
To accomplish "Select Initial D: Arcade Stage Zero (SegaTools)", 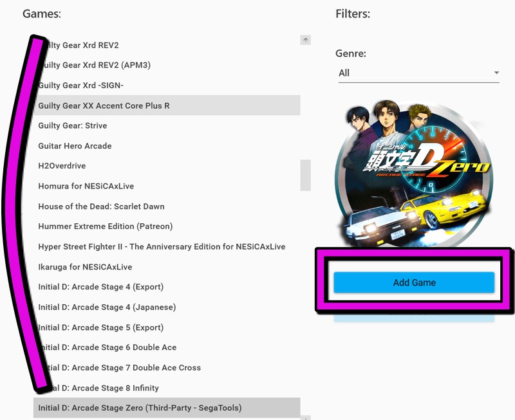I will (167, 408).
